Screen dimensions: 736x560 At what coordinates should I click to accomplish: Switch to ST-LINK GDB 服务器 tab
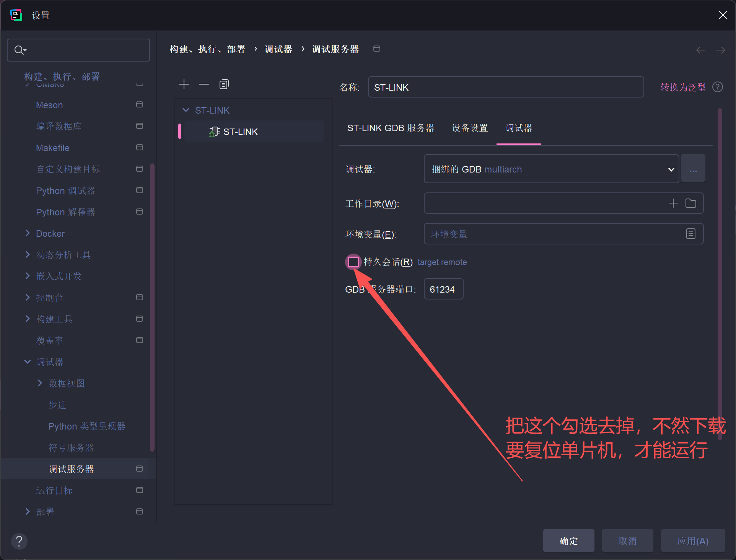pyautogui.click(x=391, y=128)
